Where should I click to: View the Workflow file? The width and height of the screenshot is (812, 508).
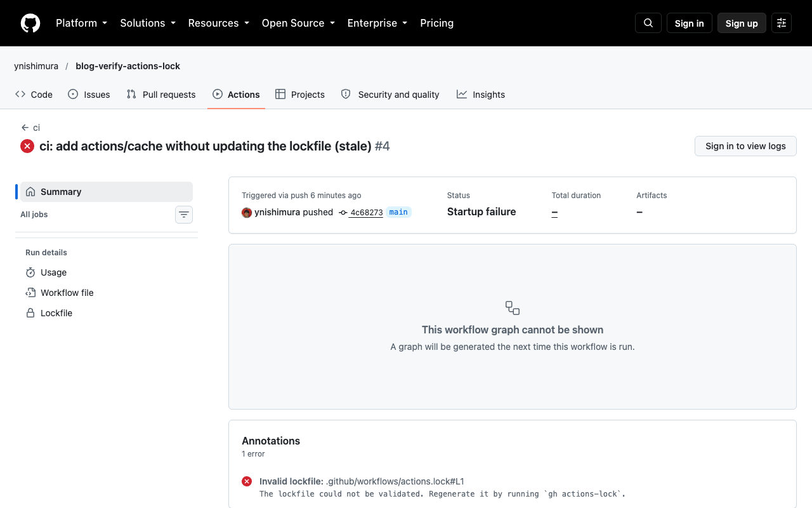[x=60, y=293]
